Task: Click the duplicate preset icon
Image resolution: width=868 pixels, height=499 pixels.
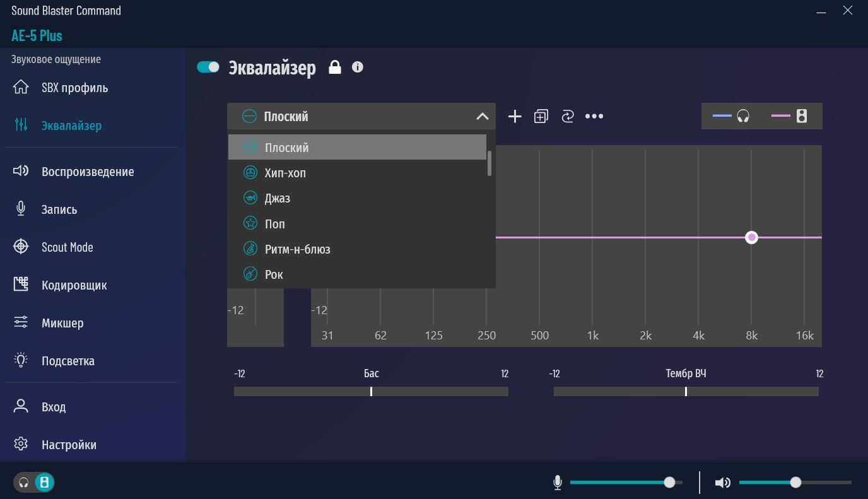Action: pyautogui.click(x=541, y=116)
